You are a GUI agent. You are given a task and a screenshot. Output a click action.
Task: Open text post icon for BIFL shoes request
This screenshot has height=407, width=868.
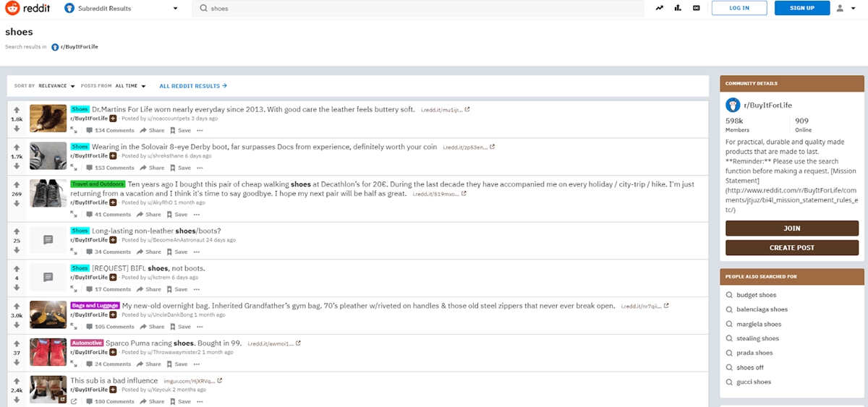click(x=48, y=277)
